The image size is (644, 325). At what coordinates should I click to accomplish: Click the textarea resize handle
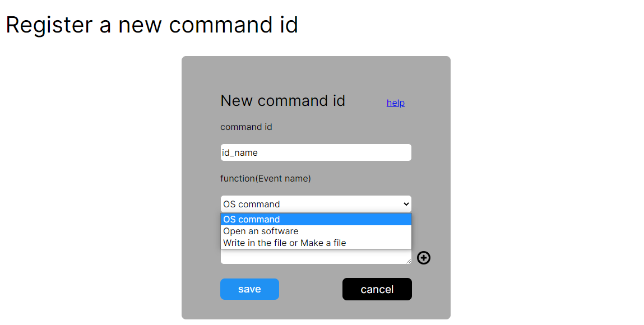pos(408,261)
